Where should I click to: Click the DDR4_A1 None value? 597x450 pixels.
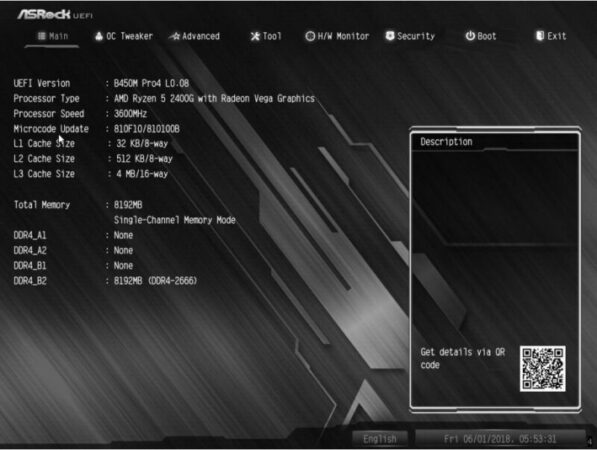coord(123,235)
